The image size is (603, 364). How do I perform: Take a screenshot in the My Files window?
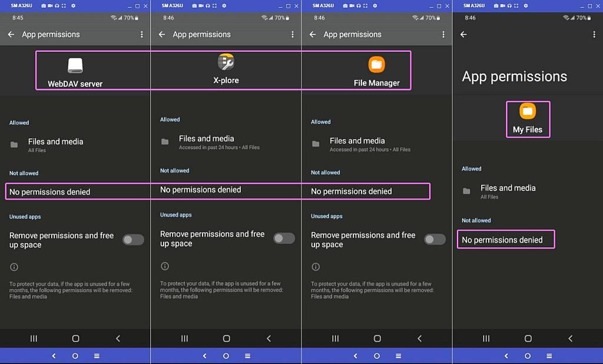496,6
